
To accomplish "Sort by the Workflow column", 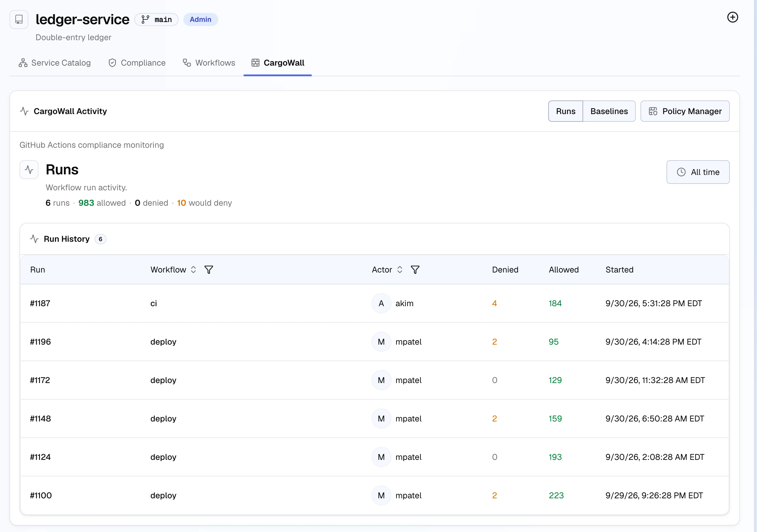I will click(193, 270).
